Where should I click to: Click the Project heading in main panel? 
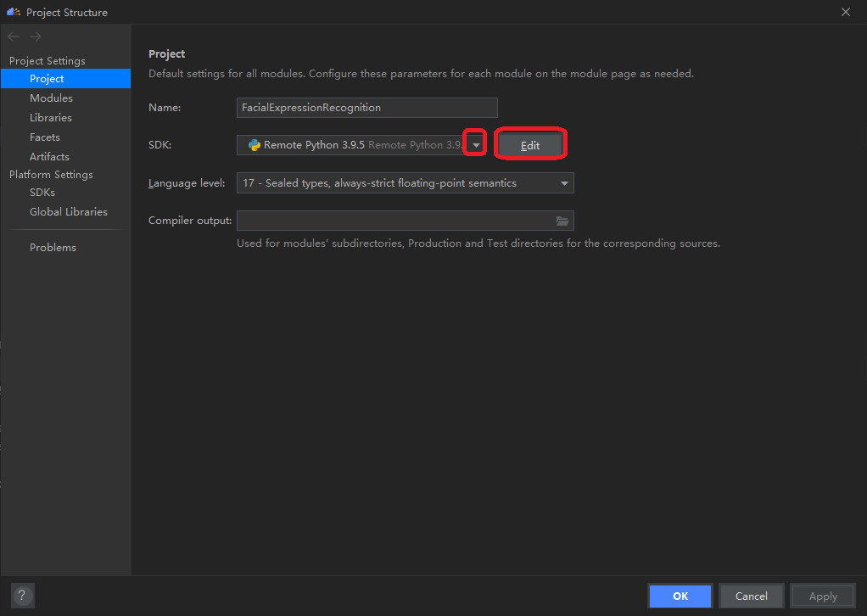click(x=166, y=53)
